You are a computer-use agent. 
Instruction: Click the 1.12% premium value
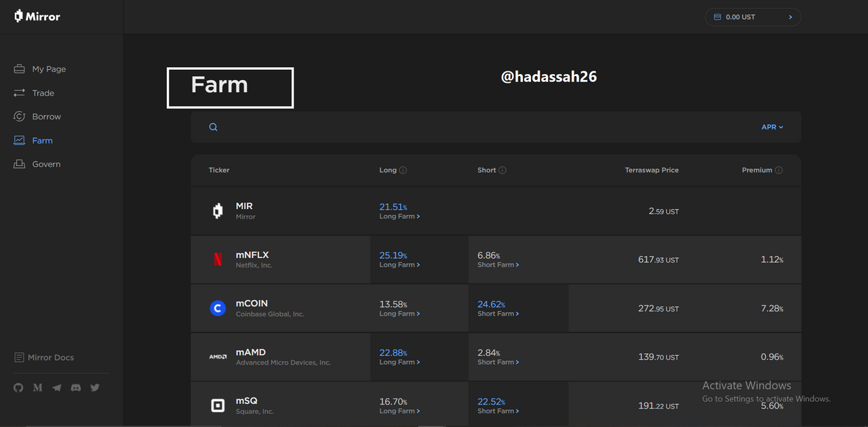(772, 259)
